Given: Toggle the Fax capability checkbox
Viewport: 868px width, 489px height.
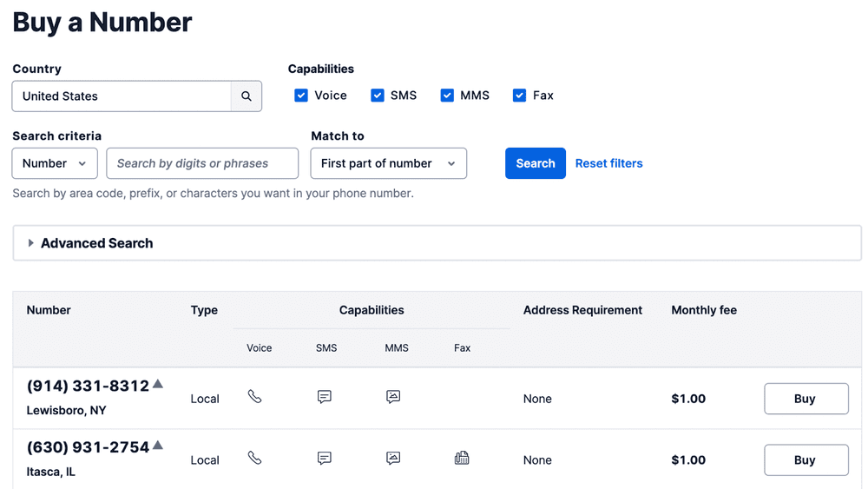Looking at the screenshot, I should click(x=519, y=96).
